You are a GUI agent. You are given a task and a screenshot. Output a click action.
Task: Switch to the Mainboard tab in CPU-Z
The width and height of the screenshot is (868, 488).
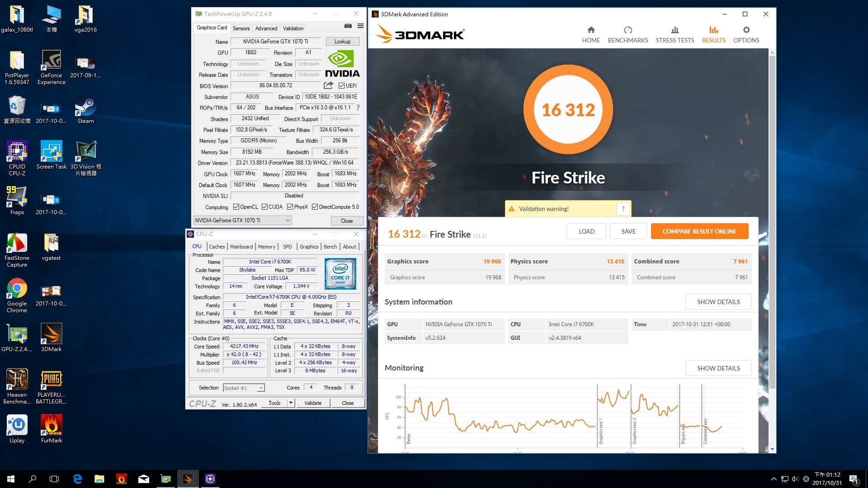click(x=241, y=246)
